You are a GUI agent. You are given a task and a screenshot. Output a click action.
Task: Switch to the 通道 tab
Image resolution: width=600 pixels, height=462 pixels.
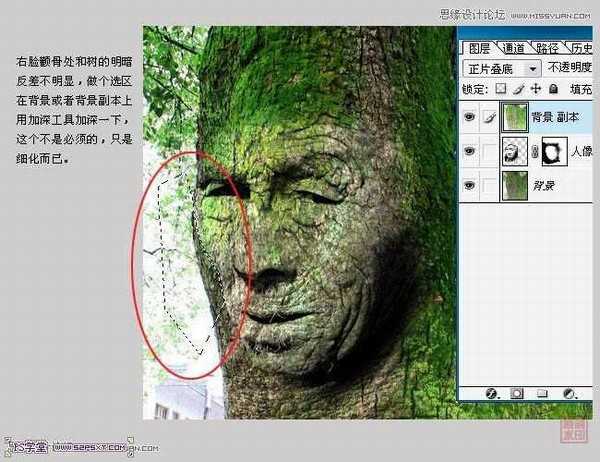[x=513, y=48]
